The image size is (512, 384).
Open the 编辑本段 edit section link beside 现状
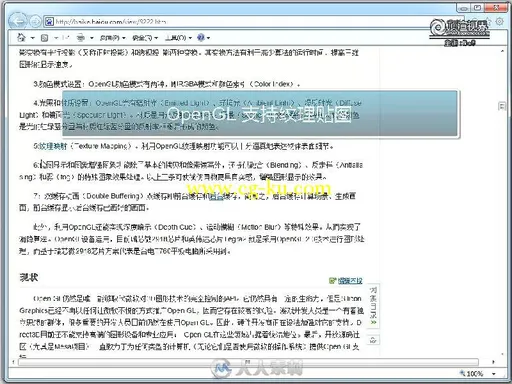pyautogui.click(x=350, y=281)
